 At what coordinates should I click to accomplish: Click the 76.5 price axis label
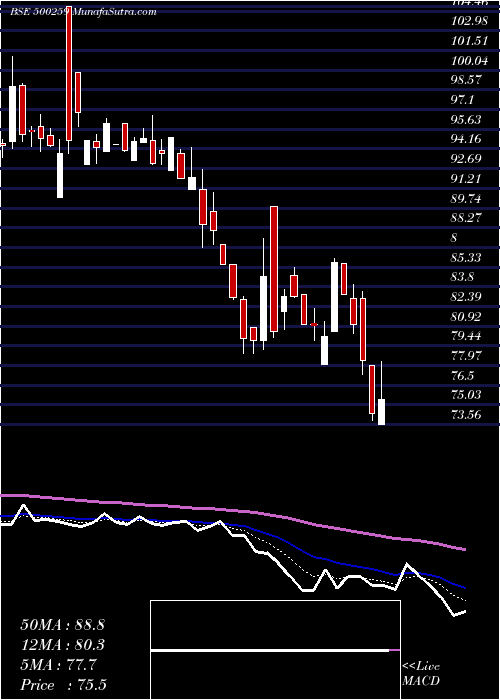coord(462,375)
